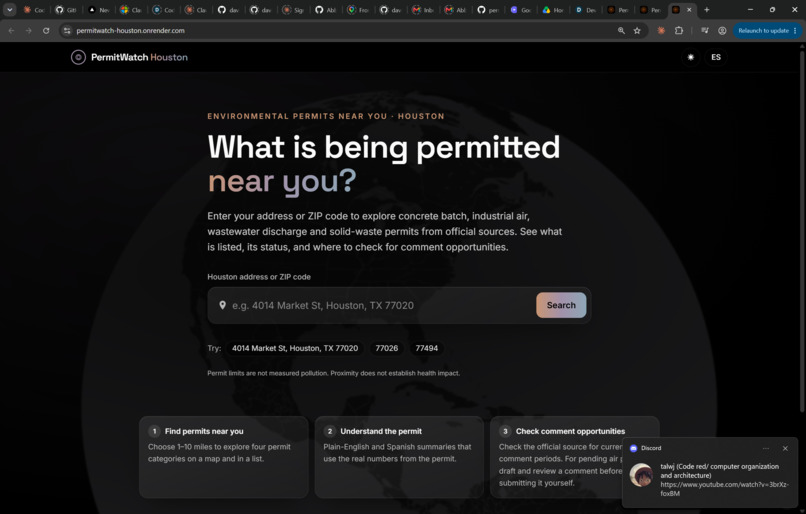Switch language with the ES button
Image resolution: width=806 pixels, height=514 pixels.
pyautogui.click(x=716, y=57)
